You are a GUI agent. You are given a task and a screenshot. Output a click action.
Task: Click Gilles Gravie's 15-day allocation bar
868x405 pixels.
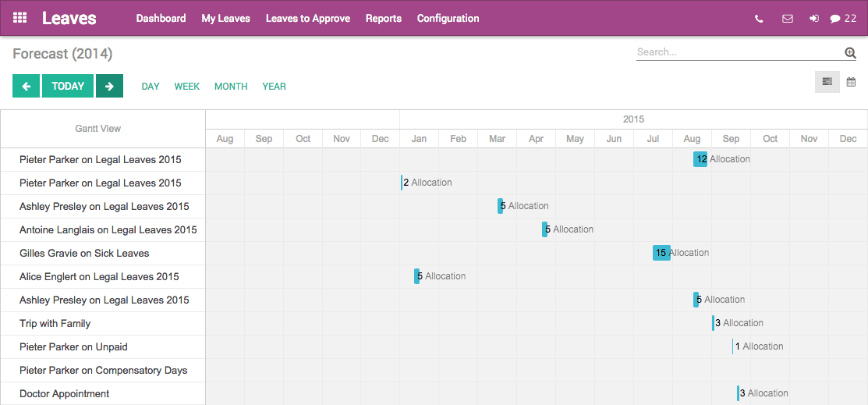point(661,253)
